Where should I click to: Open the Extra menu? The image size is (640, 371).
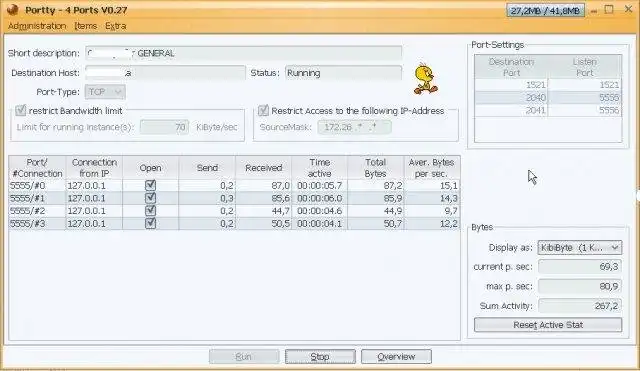(116, 26)
